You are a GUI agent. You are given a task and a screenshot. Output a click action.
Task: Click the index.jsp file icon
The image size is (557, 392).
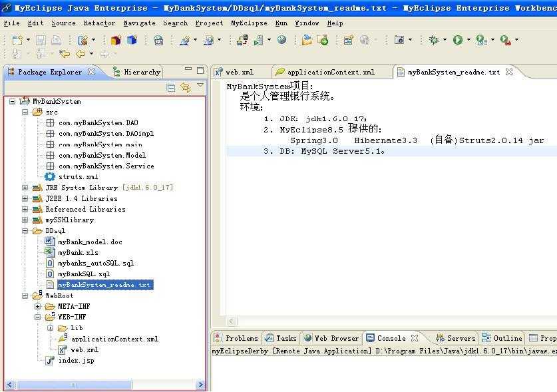pyautogui.click(x=50, y=361)
